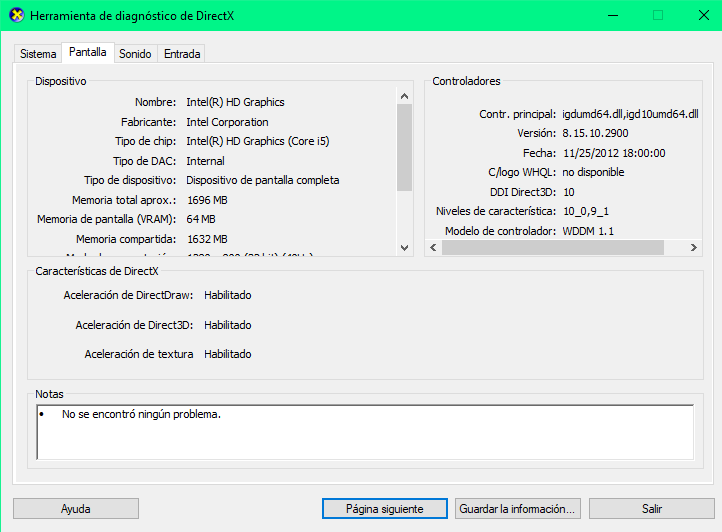Click 'No se encontró ningún problema.' note
Viewport: 722px width, 532px height.
coord(141,415)
